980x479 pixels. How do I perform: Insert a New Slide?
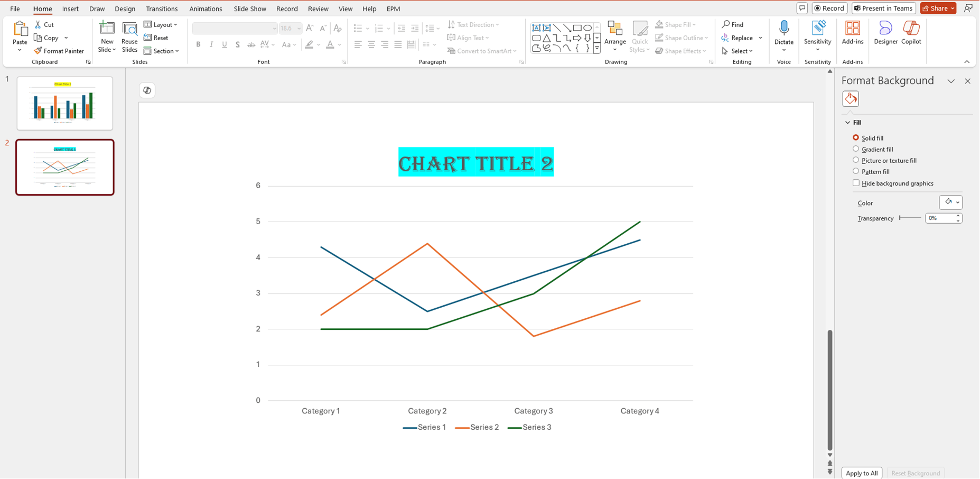click(x=107, y=36)
